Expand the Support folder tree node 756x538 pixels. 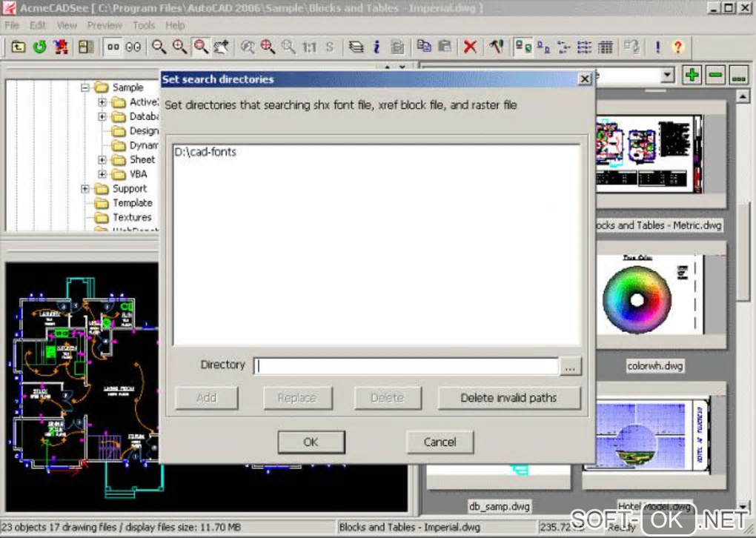pyautogui.click(x=84, y=188)
